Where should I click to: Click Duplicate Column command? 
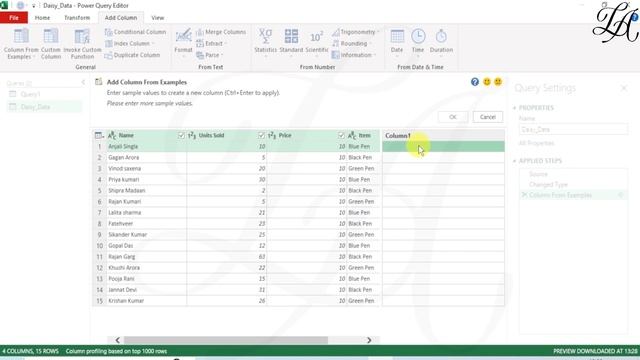coord(132,55)
